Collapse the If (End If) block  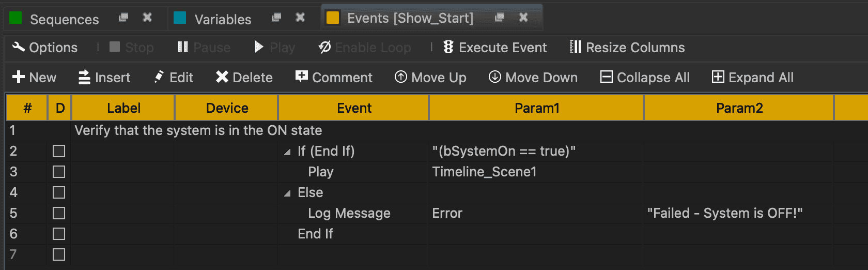point(287,152)
